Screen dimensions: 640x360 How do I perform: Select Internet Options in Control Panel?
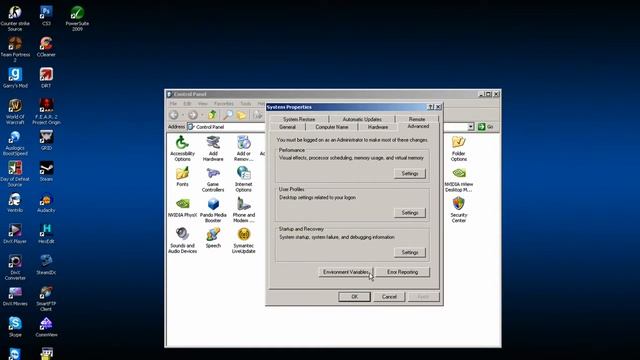coord(244,179)
